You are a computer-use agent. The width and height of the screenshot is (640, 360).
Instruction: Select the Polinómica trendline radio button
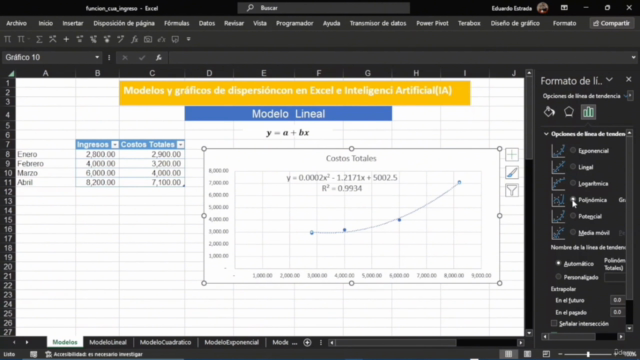click(573, 199)
